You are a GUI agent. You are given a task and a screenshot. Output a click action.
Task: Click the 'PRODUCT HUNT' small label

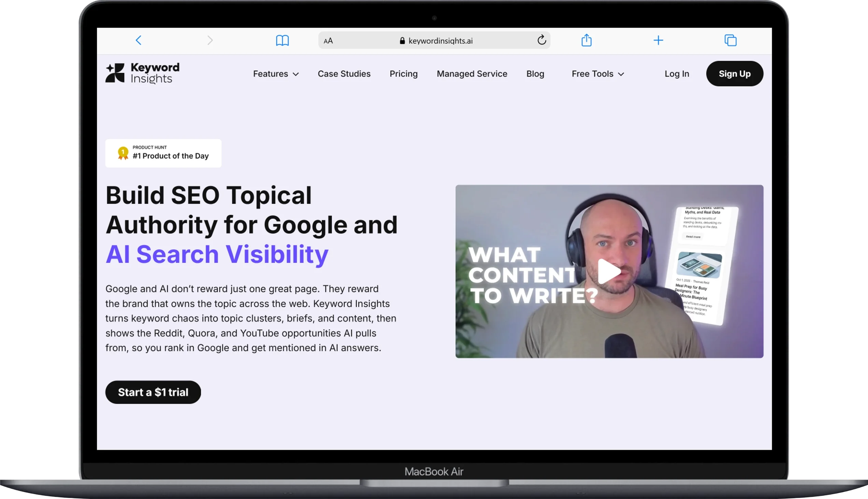point(149,147)
